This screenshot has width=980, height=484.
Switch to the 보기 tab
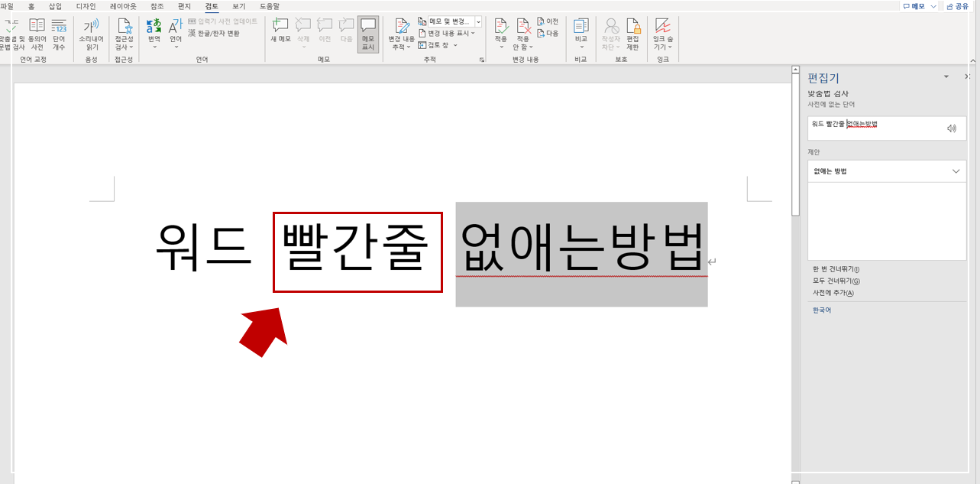239,6
